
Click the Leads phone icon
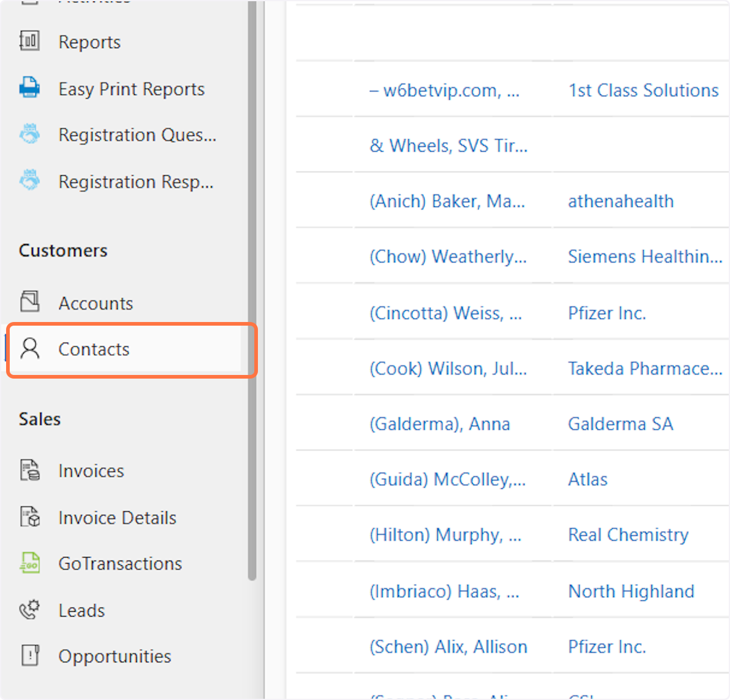coord(29,610)
